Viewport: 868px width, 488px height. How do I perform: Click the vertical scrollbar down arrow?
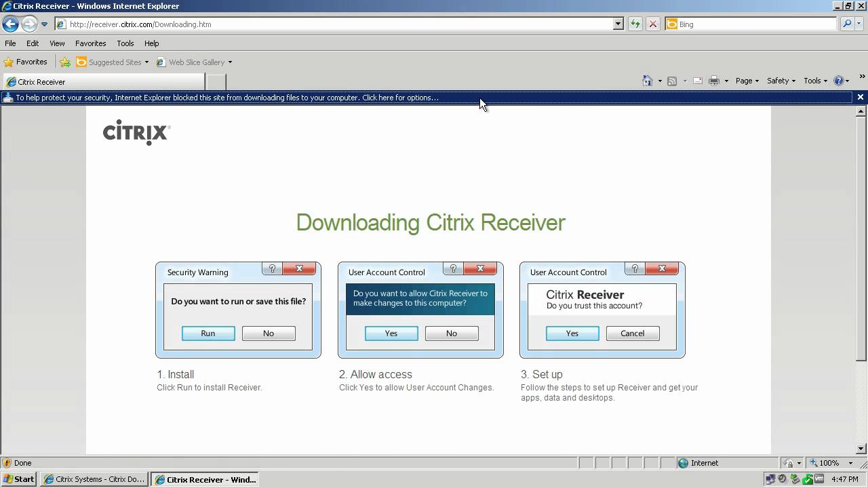[x=861, y=448]
